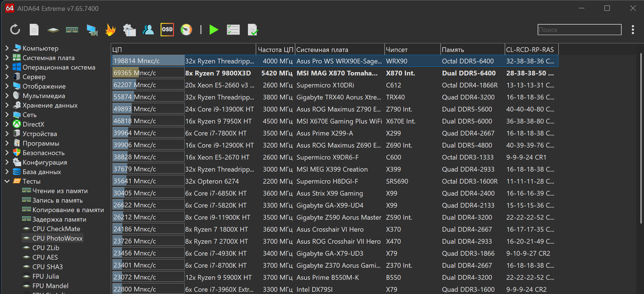Click the 62207 Мпкс/с result bar
This screenshot has height=294, width=644.
tap(148, 85)
